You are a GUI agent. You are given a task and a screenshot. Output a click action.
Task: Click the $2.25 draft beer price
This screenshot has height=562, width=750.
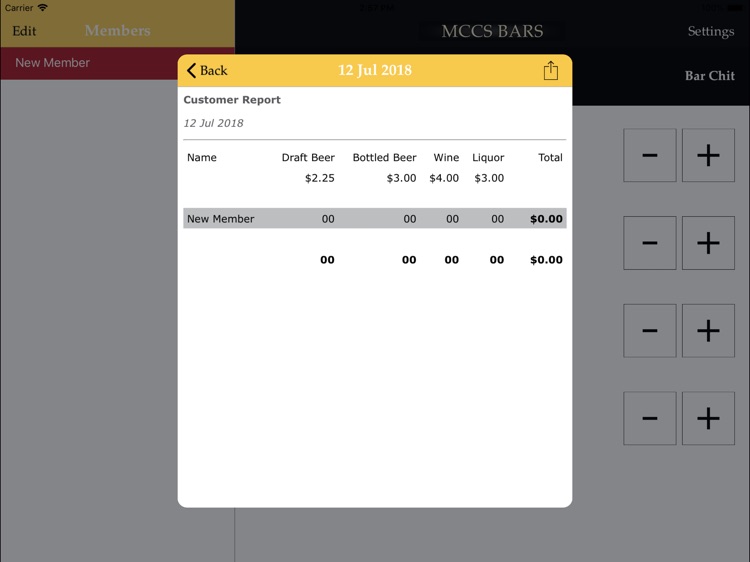pos(320,178)
